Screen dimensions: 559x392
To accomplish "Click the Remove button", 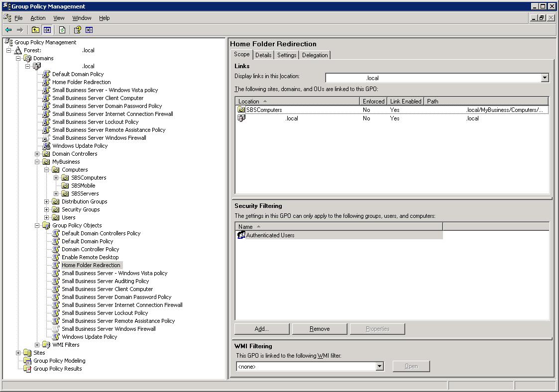I will point(320,329).
